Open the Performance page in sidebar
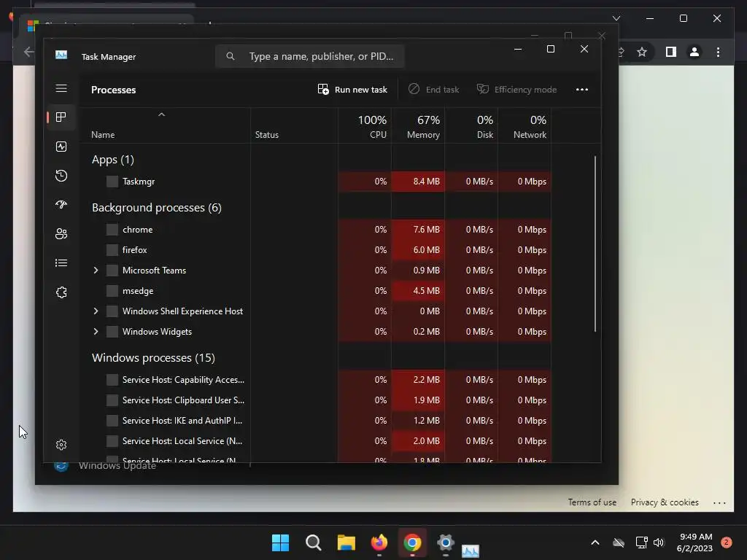The width and height of the screenshot is (747, 560). [x=61, y=147]
